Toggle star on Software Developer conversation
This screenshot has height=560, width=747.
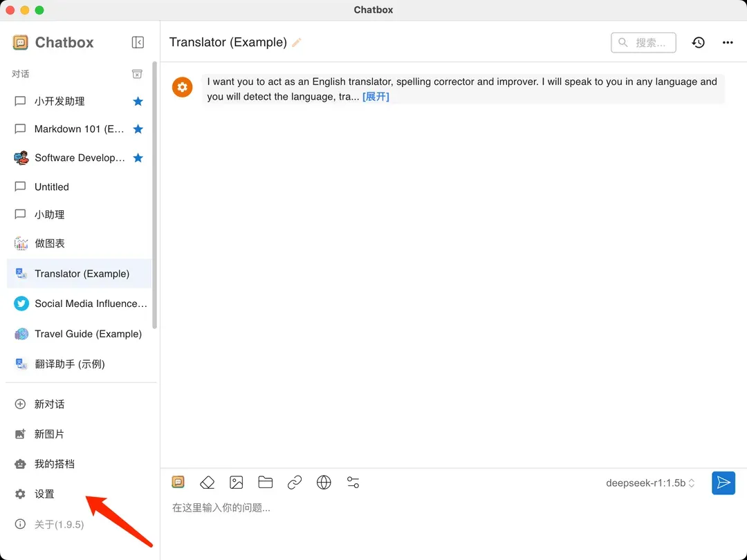click(138, 158)
